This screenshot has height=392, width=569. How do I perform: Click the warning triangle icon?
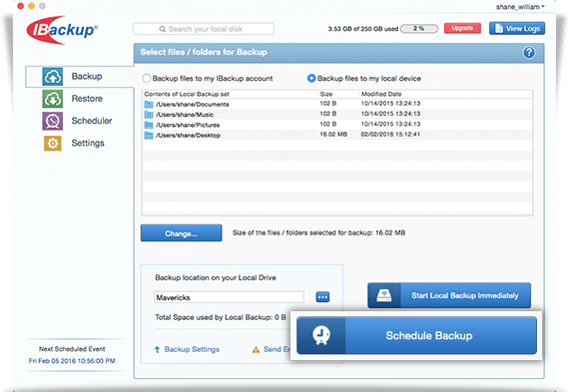point(256,349)
